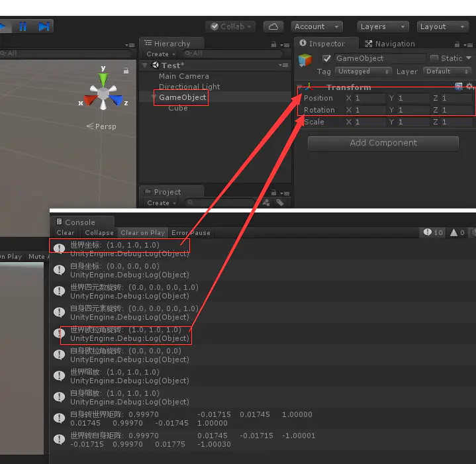The height and width of the screenshot is (464, 476).
Task: Click the Scale Z field
Action: (457, 122)
